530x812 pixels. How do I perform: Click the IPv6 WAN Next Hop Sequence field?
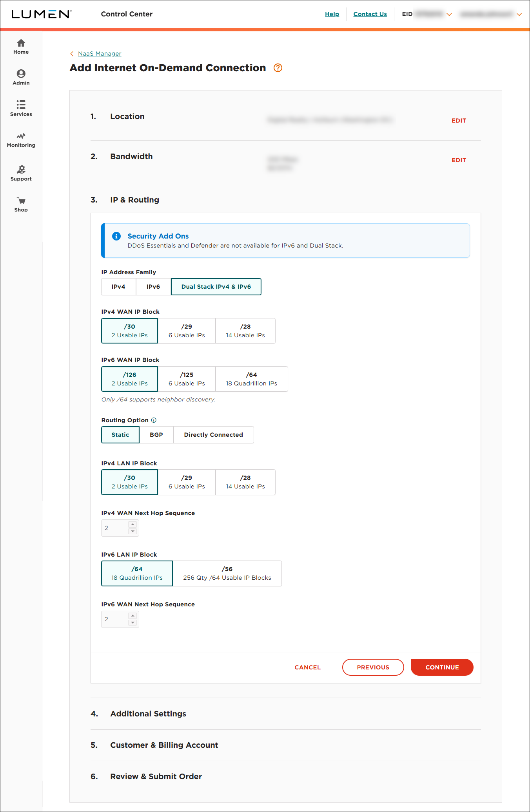(x=120, y=619)
